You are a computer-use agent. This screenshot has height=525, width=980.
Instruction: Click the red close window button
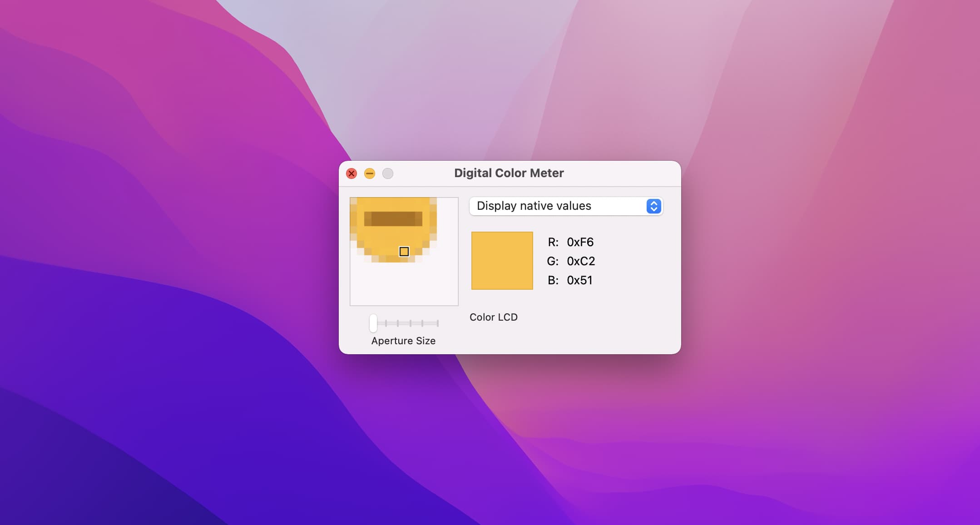click(x=351, y=173)
